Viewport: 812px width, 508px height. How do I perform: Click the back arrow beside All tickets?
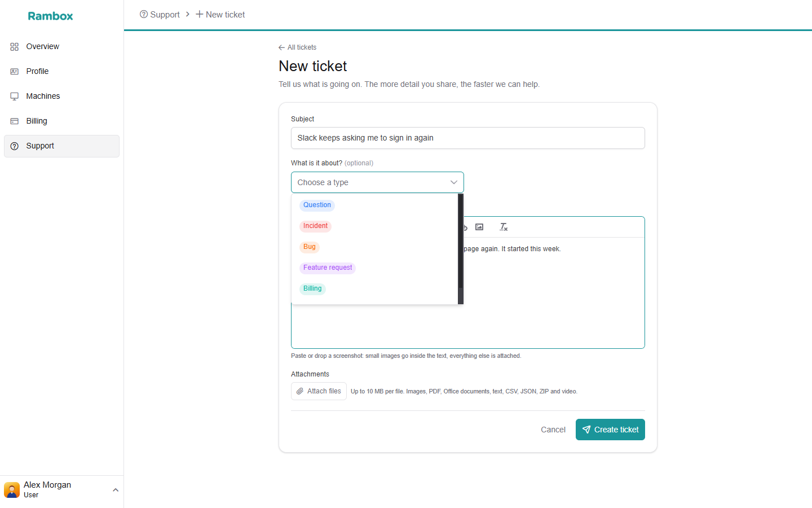tap(282, 47)
